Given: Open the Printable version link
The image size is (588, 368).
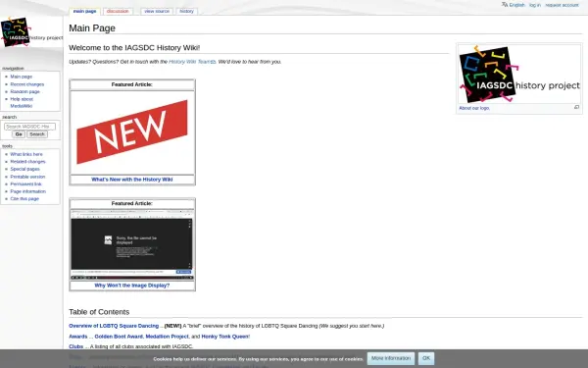Looking at the screenshot, I should point(27,177).
